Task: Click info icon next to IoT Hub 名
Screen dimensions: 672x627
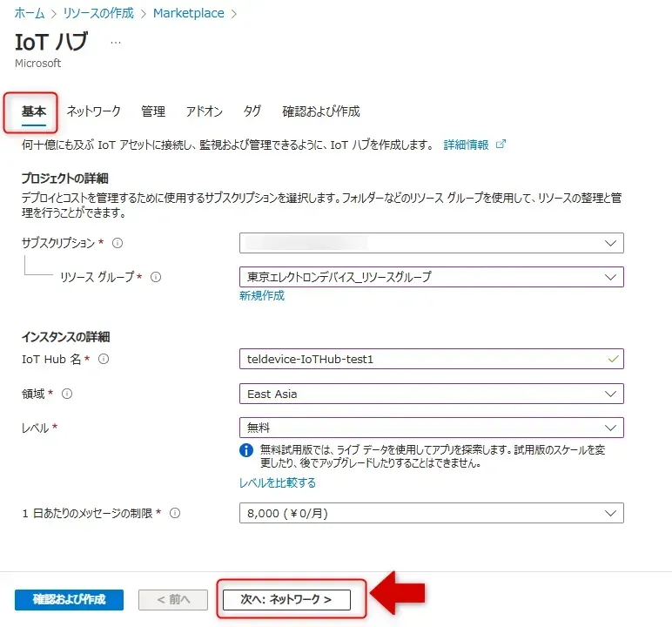Action: click(104, 359)
